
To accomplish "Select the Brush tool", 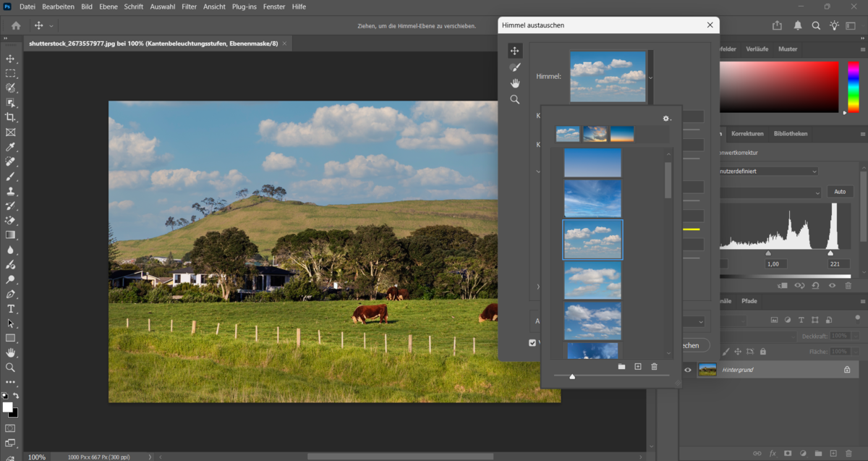I will point(11,177).
